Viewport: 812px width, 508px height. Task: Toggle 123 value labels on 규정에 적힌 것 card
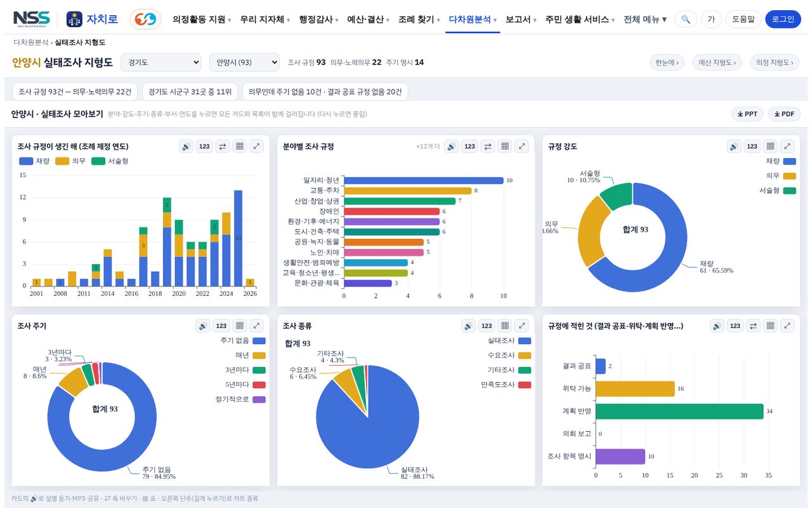click(735, 326)
